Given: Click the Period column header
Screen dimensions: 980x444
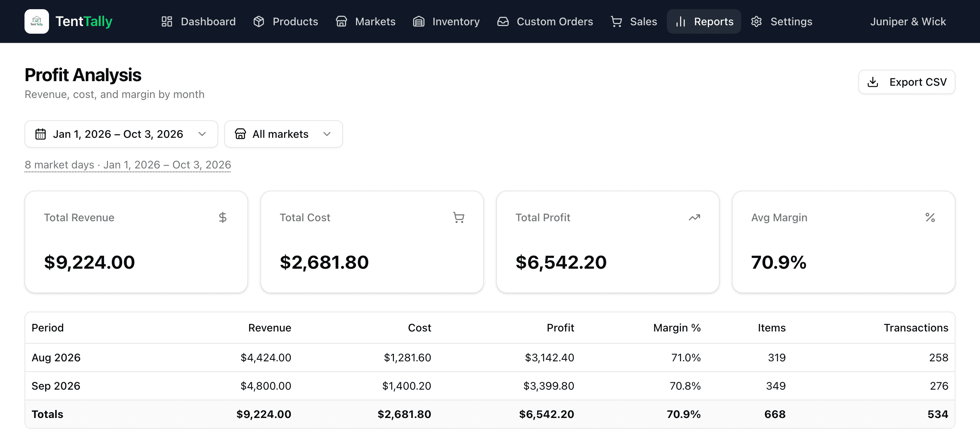Looking at the screenshot, I should [48, 328].
